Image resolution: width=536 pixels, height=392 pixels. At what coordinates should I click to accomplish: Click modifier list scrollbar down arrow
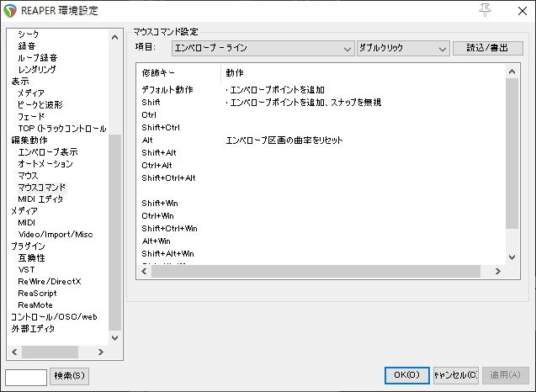(512, 257)
